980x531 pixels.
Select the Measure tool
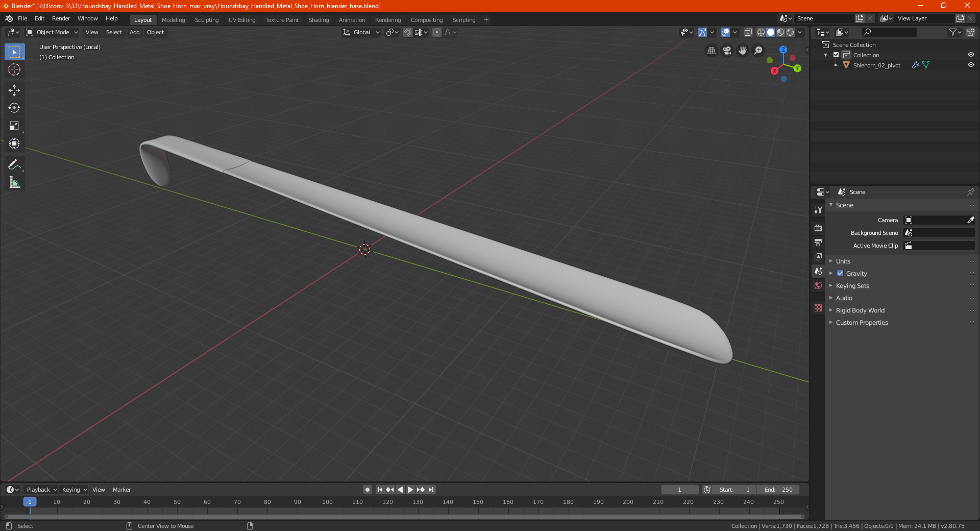click(x=14, y=182)
